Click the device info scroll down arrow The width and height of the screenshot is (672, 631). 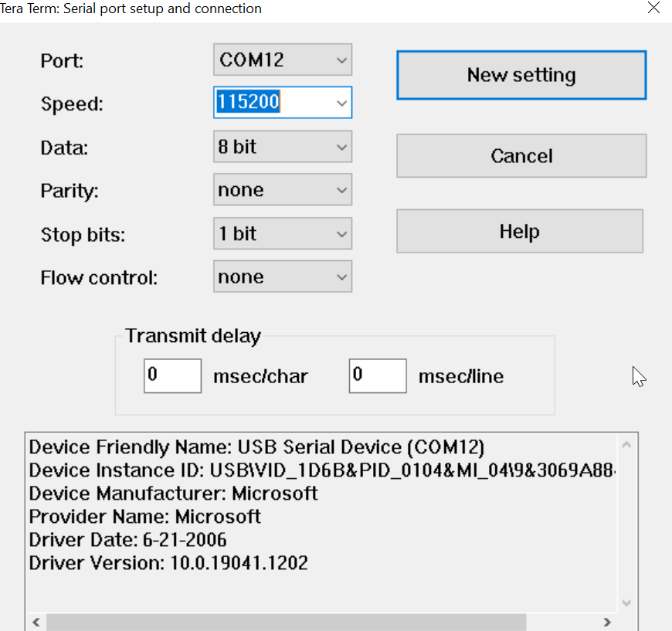[626, 603]
